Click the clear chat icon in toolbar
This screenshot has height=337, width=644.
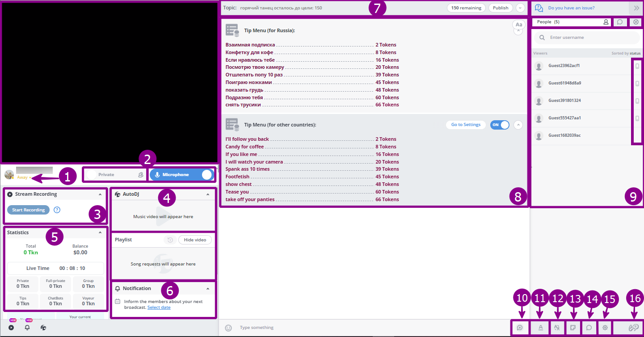pos(520,328)
